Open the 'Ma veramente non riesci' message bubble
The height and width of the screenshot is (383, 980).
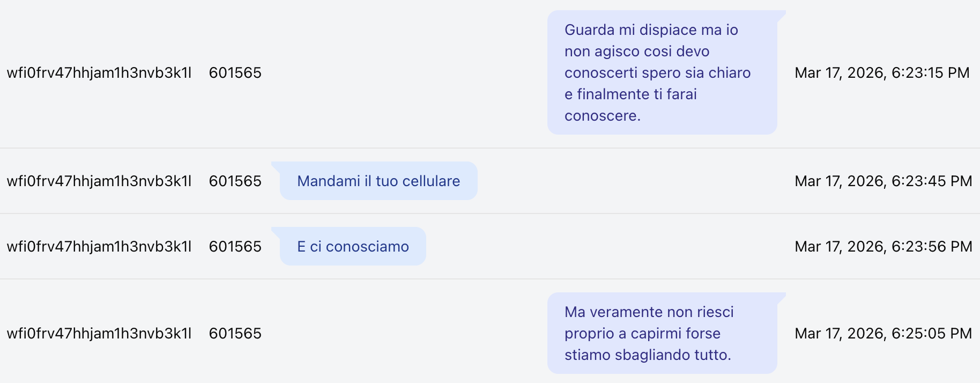point(662,333)
